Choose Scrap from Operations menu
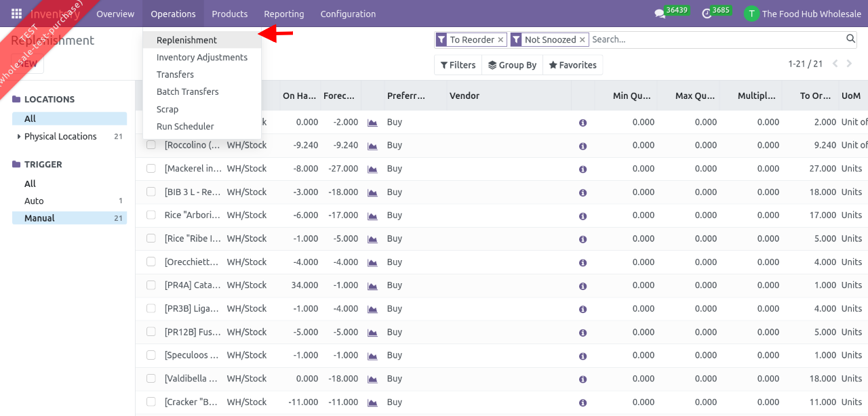The width and height of the screenshot is (868, 416). click(x=202, y=109)
